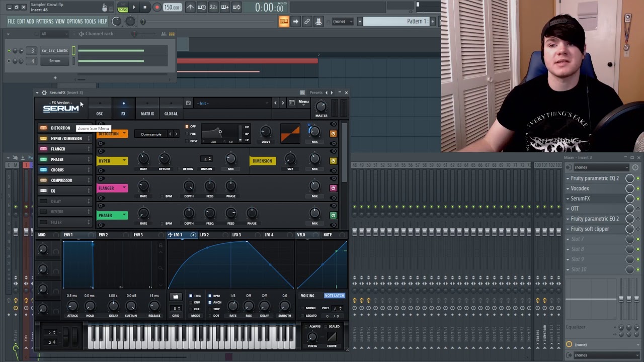Switch Pat/Song mode toggle
Image resolution: width=644 pixels, height=362 pixels.
tap(123, 8)
